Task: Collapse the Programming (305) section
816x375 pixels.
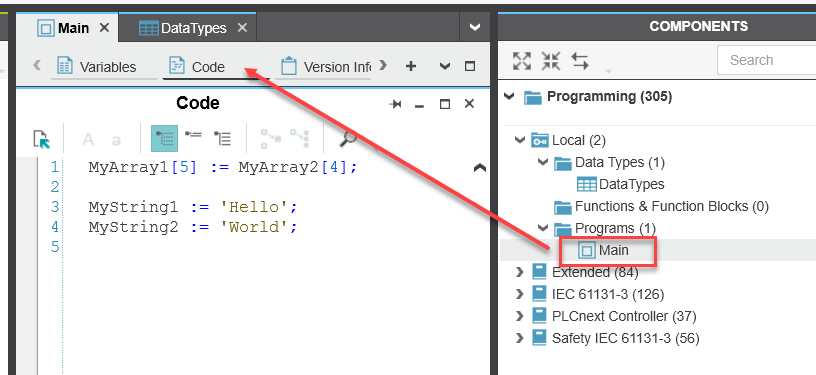Action: [x=510, y=96]
